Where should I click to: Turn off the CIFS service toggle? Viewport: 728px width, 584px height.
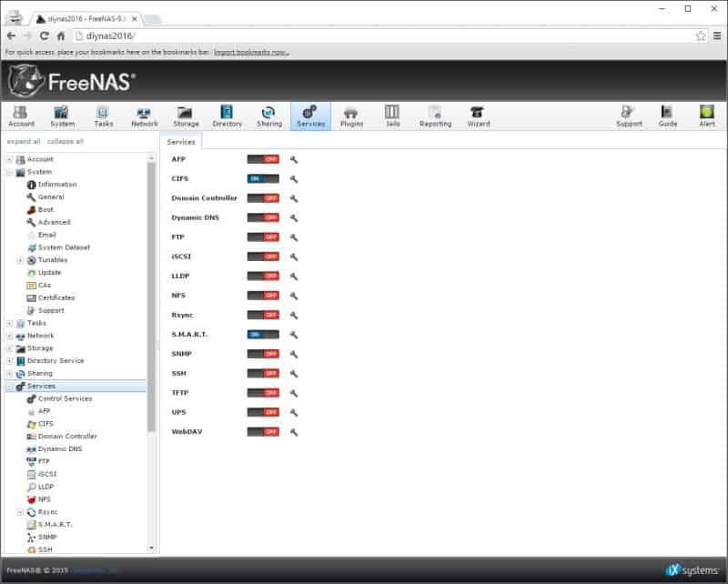point(263,178)
